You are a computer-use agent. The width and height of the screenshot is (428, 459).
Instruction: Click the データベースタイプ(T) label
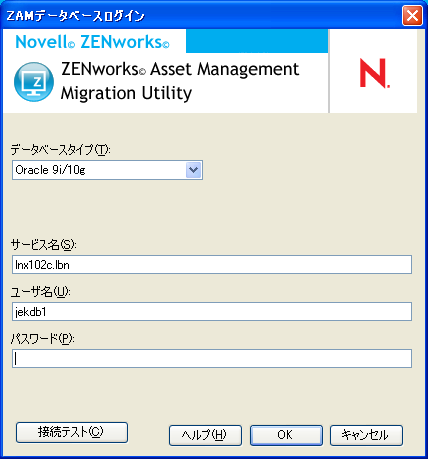(60, 150)
